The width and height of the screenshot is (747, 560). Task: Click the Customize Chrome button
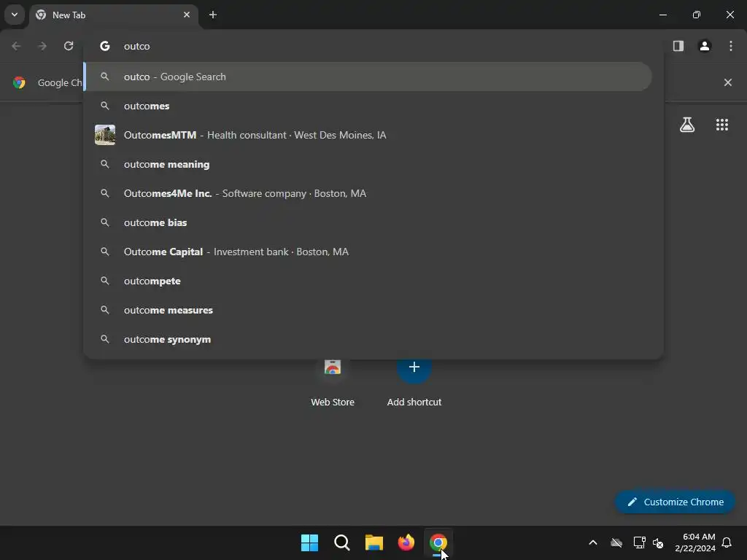pyautogui.click(x=675, y=502)
